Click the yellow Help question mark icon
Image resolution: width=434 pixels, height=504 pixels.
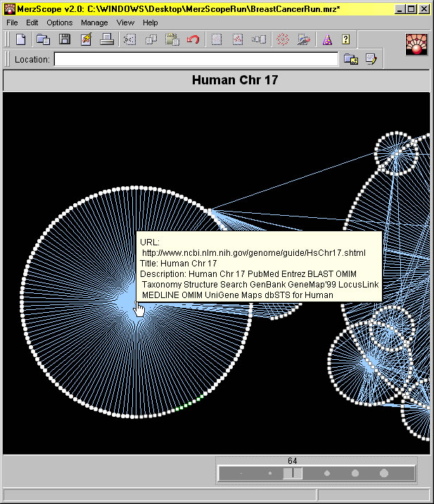(346, 39)
